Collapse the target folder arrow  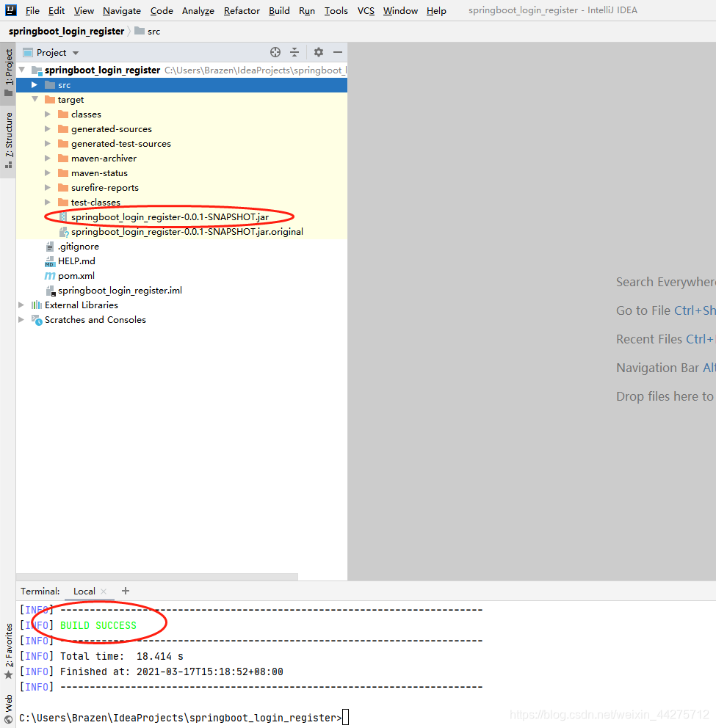pyautogui.click(x=35, y=99)
